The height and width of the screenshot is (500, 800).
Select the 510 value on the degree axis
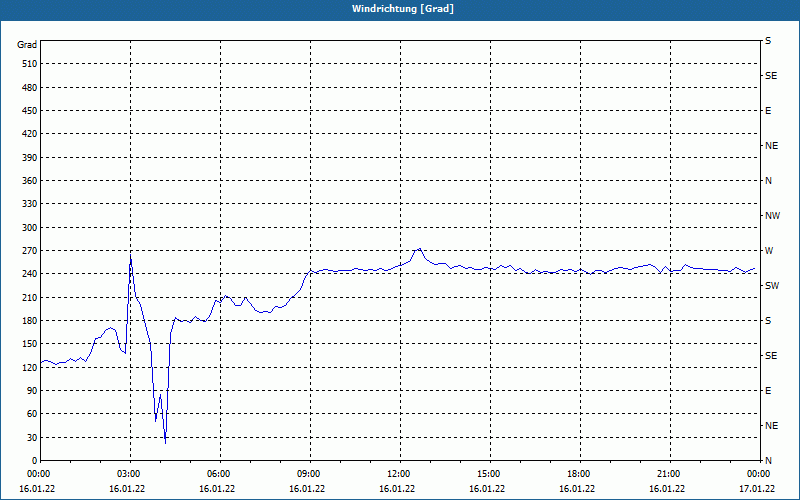[x=30, y=64]
